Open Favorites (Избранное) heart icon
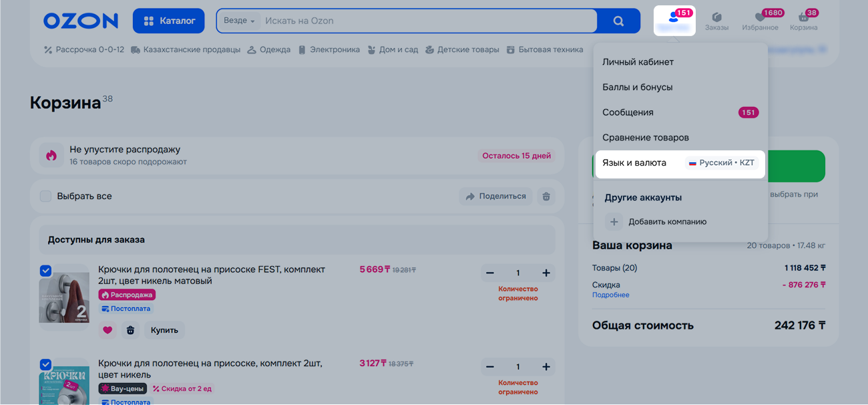The height and width of the screenshot is (405, 868). click(x=760, y=18)
